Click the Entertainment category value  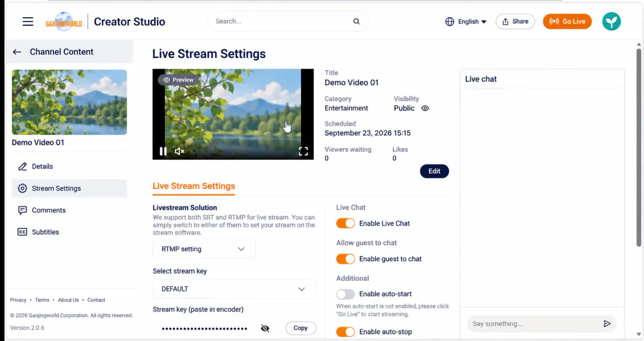coord(346,108)
